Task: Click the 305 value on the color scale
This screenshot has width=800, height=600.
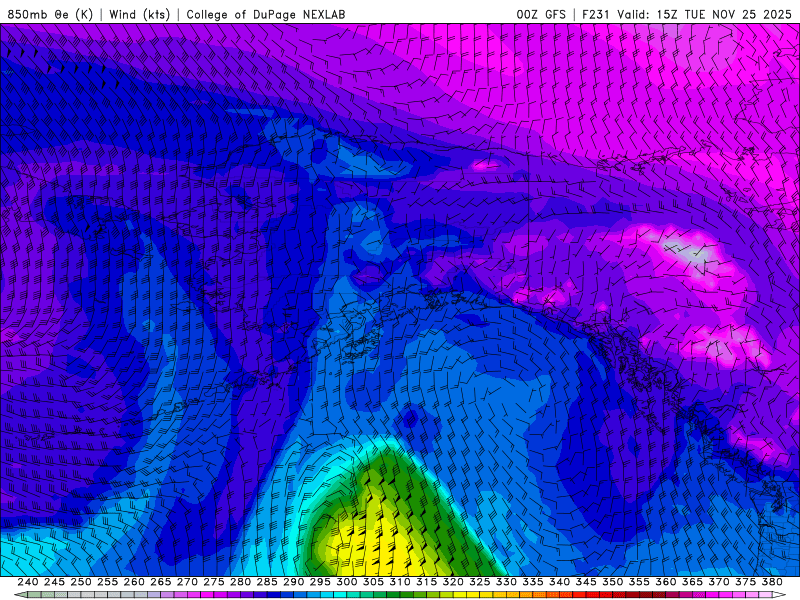Action: pyautogui.click(x=373, y=582)
